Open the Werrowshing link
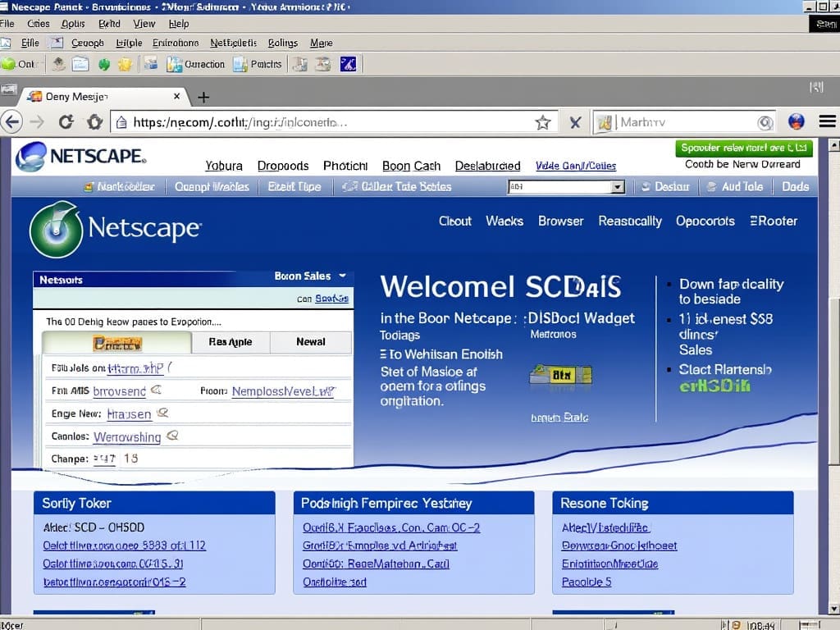 click(x=127, y=437)
